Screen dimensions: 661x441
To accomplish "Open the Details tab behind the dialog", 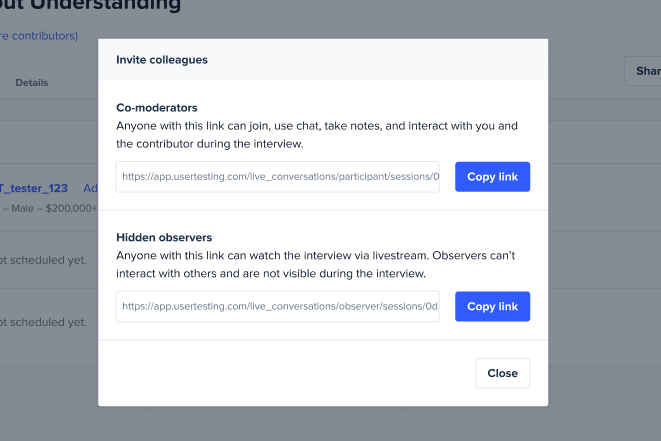I will 32,83.
